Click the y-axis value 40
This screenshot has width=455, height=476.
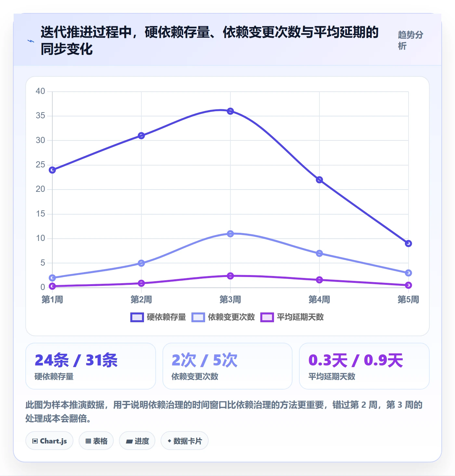click(x=40, y=91)
